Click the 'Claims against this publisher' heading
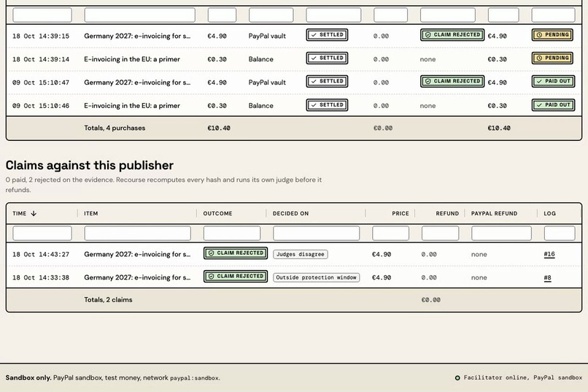The image size is (588, 392). coord(89,165)
